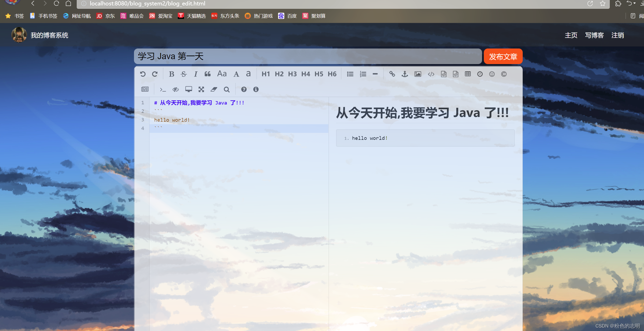This screenshot has width=644, height=331.
Task: Open the emoji picker
Action: coord(492,74)
